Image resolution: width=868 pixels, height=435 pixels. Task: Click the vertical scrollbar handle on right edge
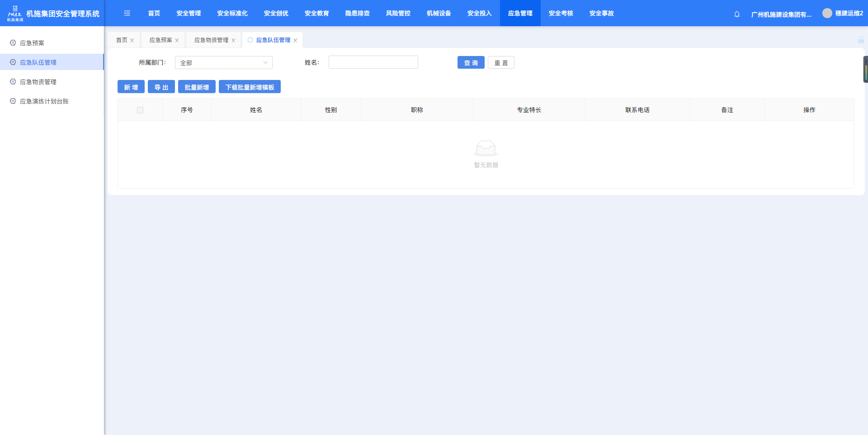point(865,70)
